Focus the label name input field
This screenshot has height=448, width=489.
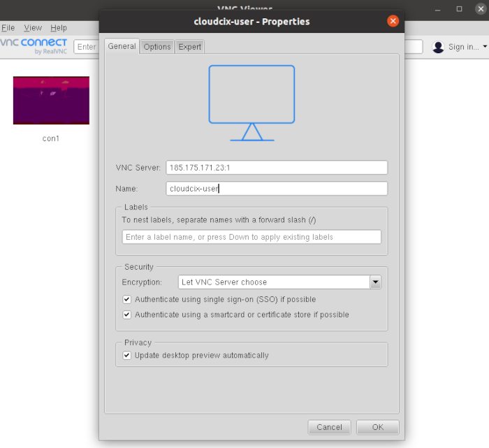coord(251,237)
